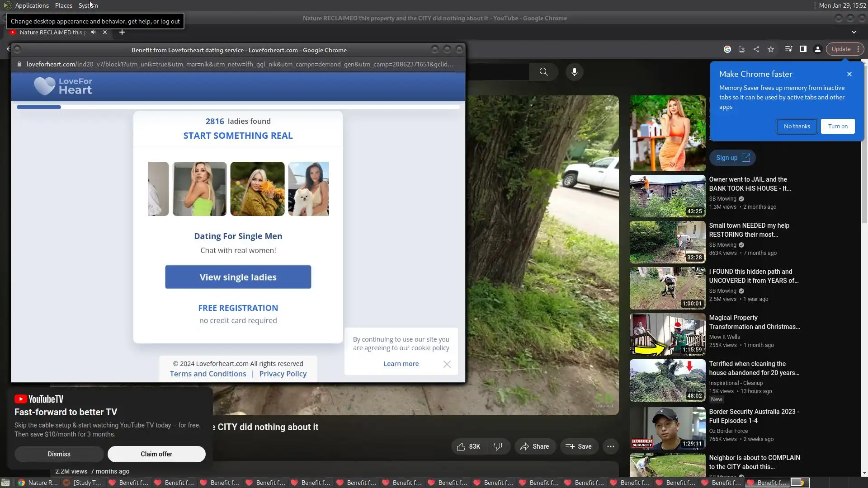Click YouTube voice search microphone
868x488 pixels.
574,72
